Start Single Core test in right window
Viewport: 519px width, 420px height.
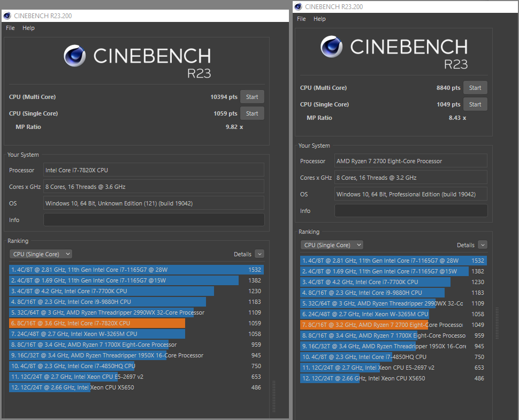[475, 104]
